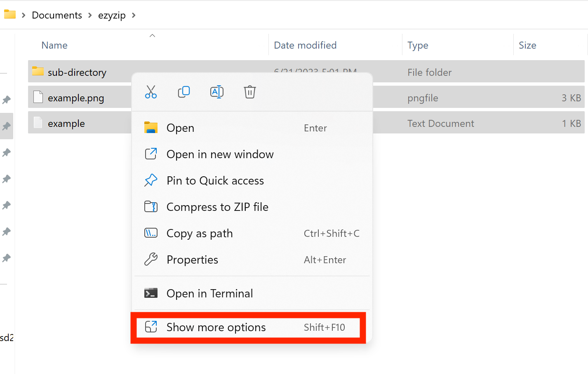Choose Show more options

point(216,327)
